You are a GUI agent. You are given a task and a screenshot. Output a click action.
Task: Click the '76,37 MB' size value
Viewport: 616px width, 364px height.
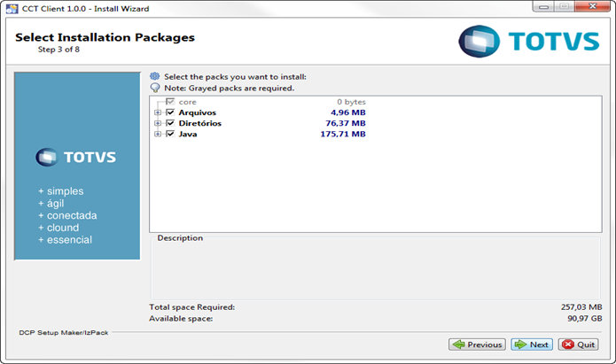click(x=346, y=123)
